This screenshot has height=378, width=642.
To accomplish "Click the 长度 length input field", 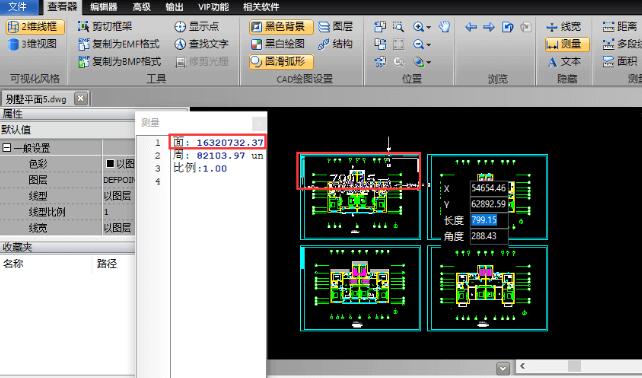I will [x=489, y=220].
